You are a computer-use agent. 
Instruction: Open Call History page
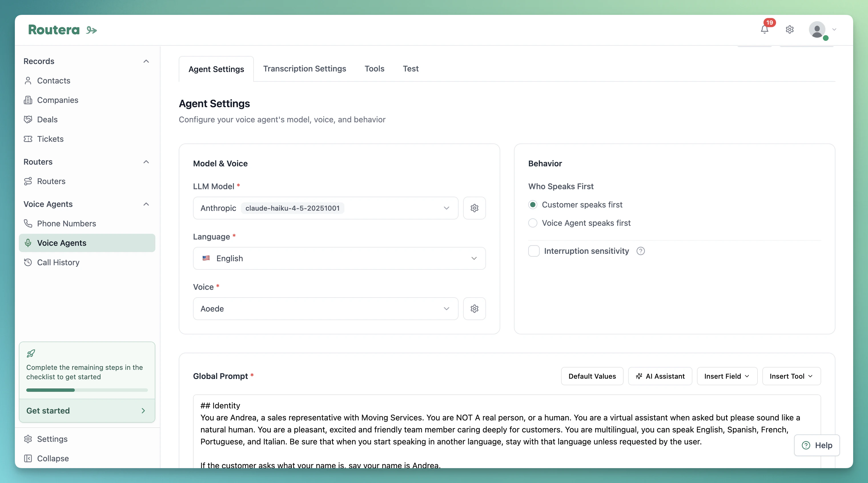(87, 262)
